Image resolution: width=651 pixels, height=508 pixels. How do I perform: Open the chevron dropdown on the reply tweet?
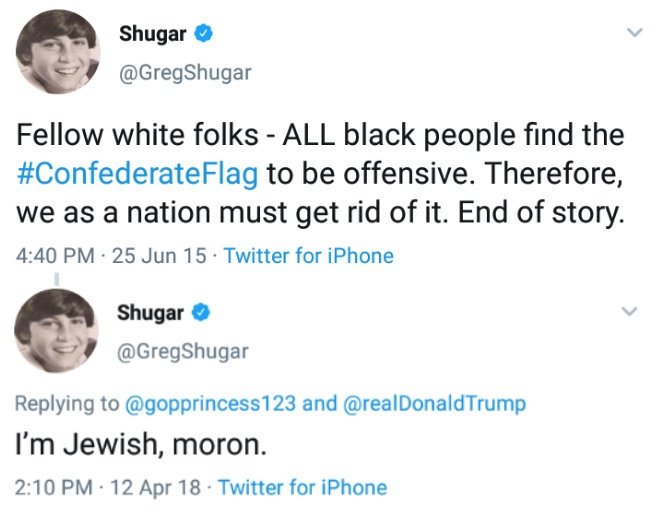631,312
